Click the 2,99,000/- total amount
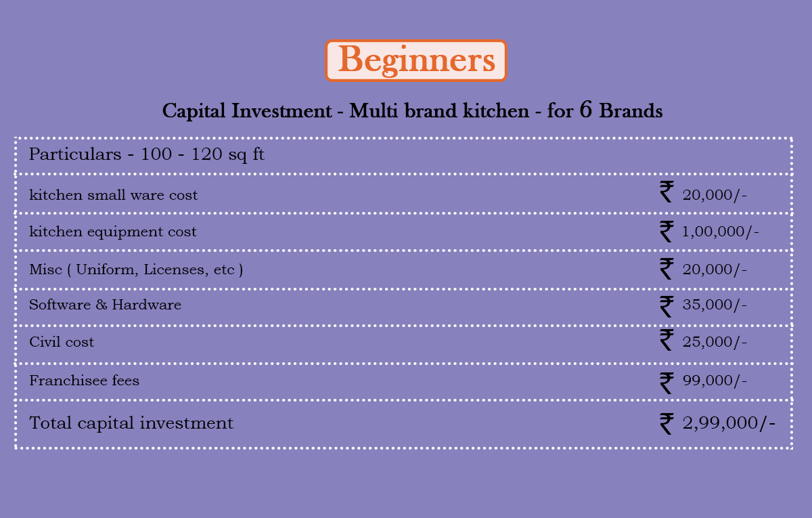 point(729,424)
